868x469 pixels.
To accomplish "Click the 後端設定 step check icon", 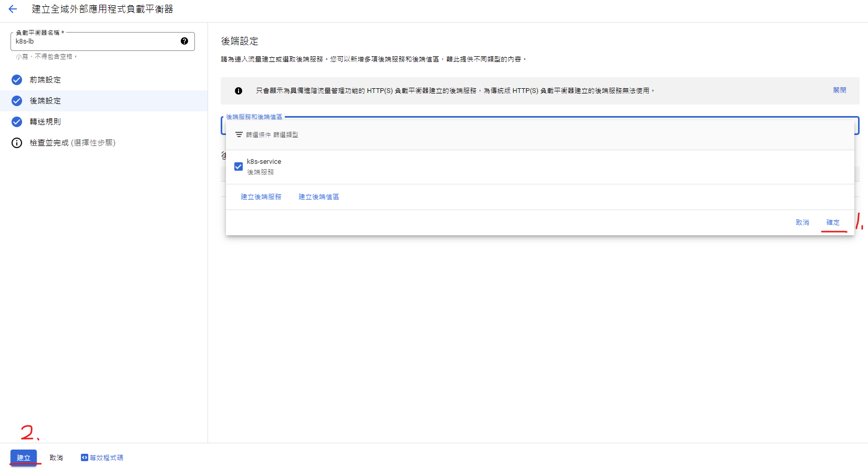I will point(17,101).
